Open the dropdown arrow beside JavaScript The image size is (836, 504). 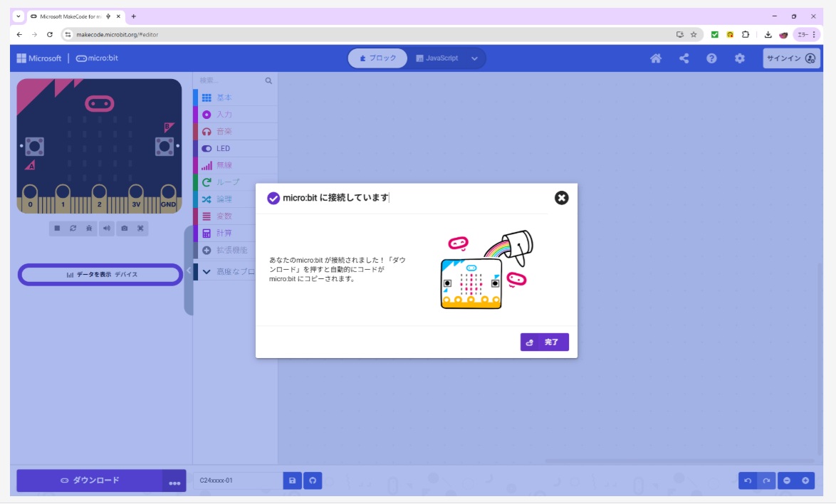(x=474, y=58)
